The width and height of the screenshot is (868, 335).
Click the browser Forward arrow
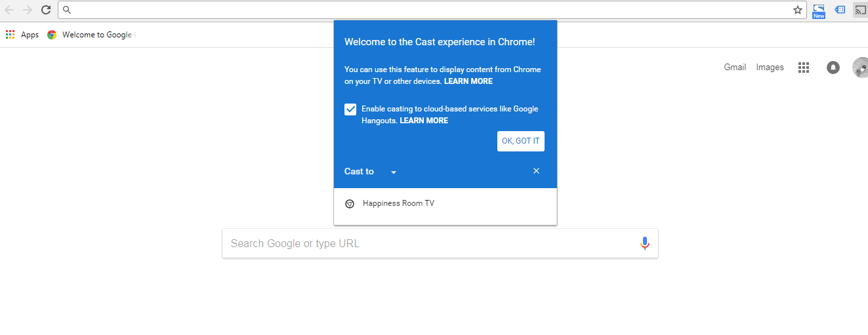(x=28, y=10)
